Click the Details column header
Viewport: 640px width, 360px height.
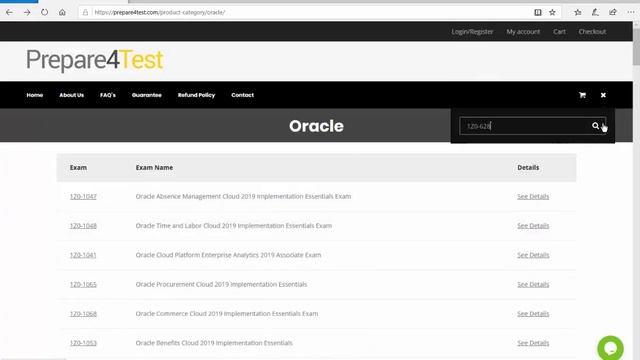tap(528, 167)
